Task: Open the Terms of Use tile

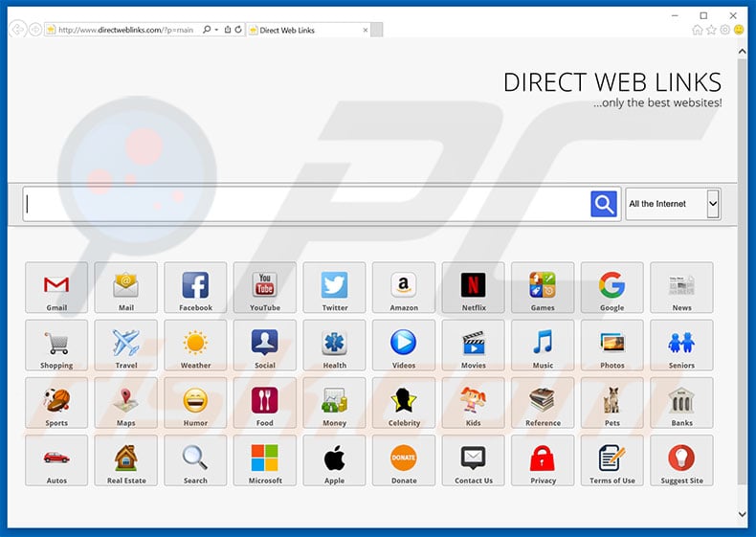Action: pos(611,460)
